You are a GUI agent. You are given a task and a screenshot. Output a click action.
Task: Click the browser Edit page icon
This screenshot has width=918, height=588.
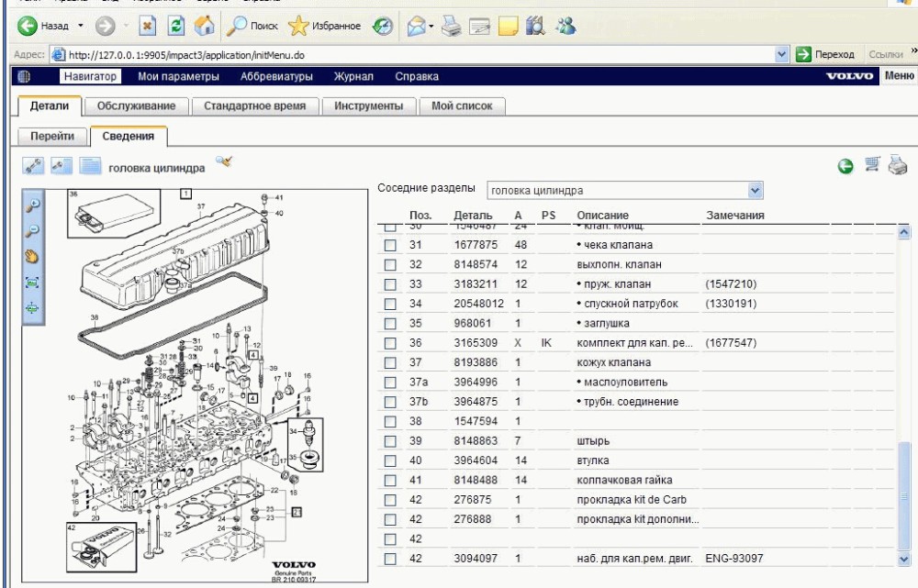click(x=479, y=26)
